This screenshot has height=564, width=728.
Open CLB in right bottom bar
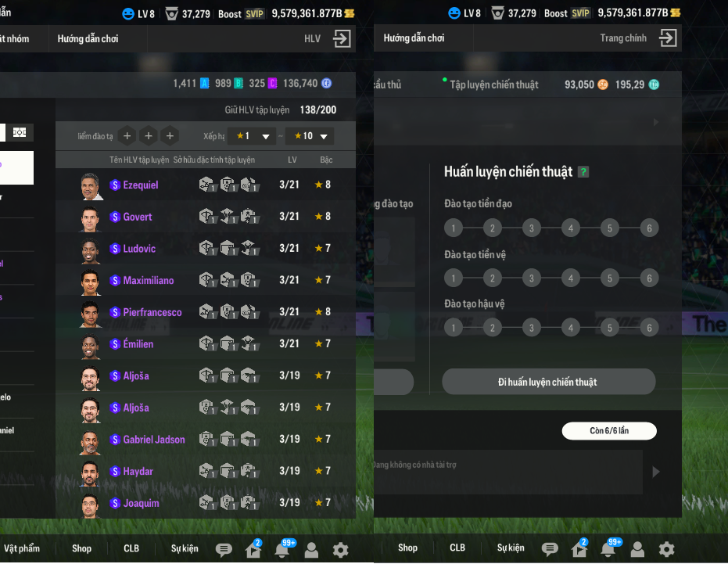[x=457, y=548]
